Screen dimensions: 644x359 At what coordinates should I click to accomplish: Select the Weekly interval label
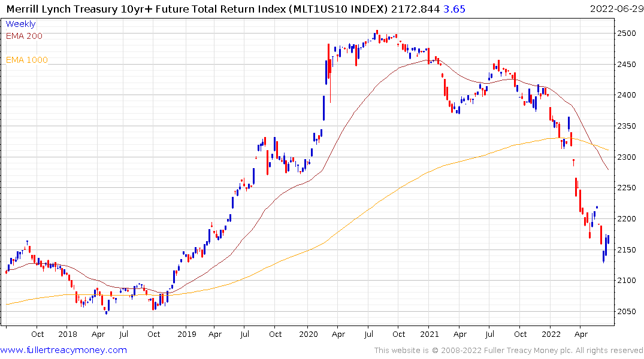[x=20, y=24]
